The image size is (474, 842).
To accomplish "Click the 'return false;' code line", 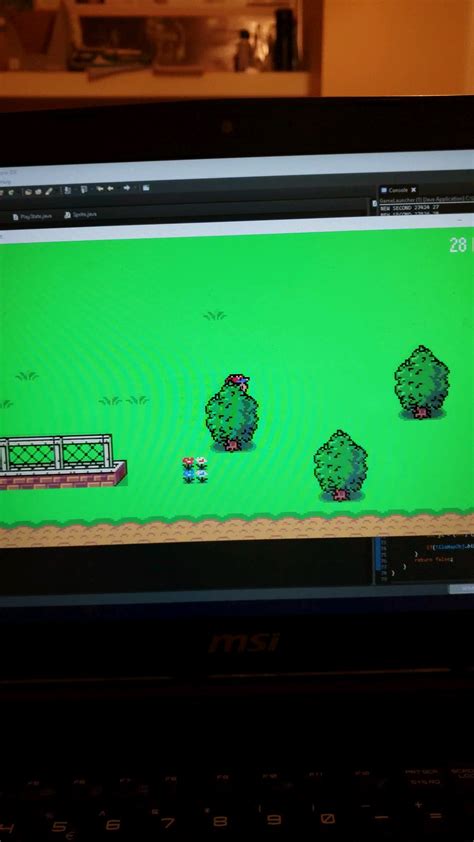I will (434, 560).
